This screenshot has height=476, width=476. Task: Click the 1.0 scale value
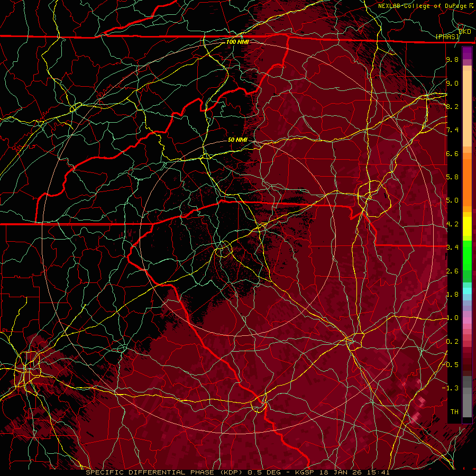coord(452,318)
